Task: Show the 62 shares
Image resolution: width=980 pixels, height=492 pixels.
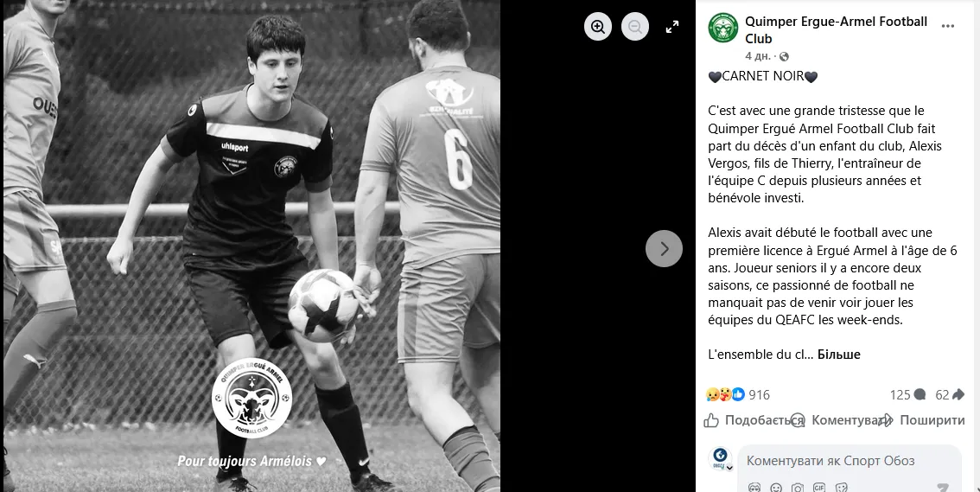Action: coord(950,394)
